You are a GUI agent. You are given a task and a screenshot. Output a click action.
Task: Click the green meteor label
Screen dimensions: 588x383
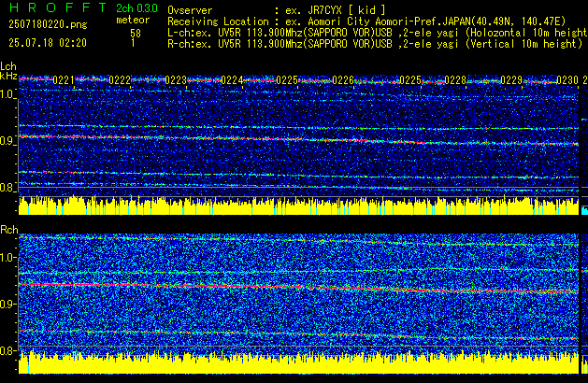pyautogui.click(x=133, y=20)
